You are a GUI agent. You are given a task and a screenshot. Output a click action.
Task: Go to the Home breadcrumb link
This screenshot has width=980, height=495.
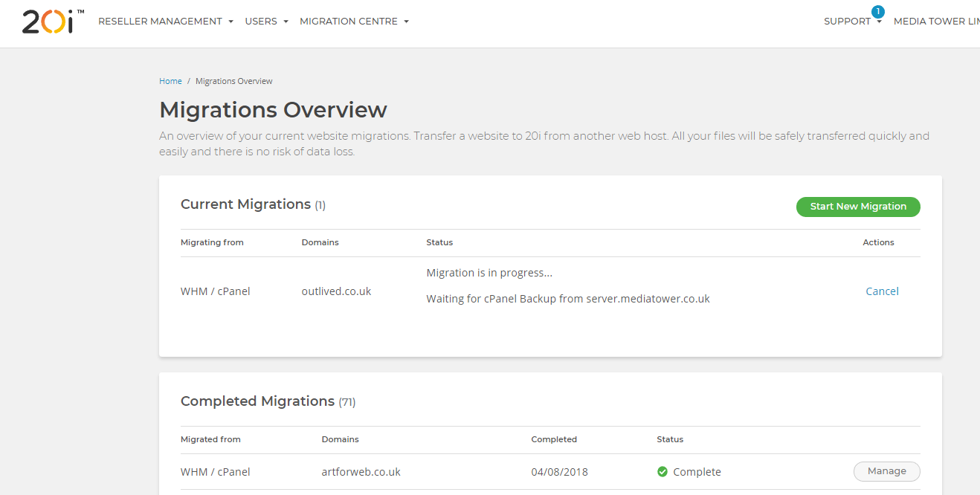170,81
